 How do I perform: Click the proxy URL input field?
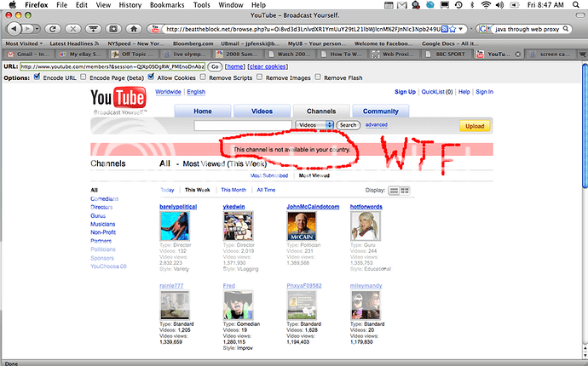(112, 66)
